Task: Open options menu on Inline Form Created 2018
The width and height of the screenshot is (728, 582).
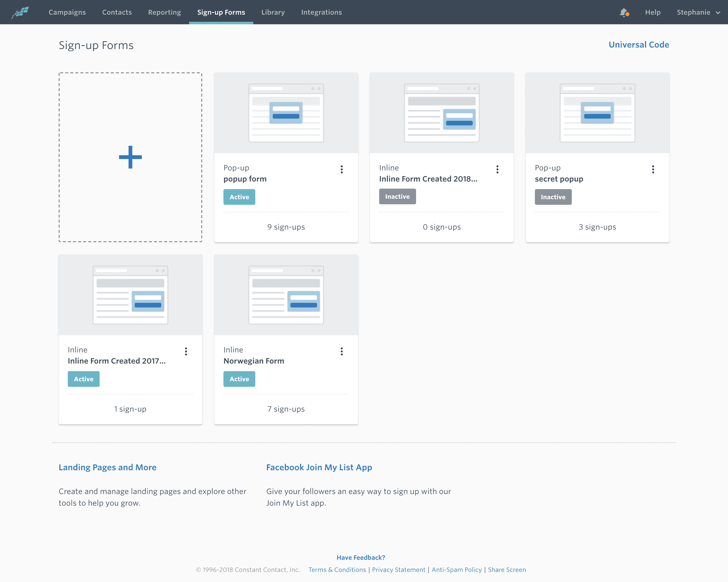Action: point(497,170)
